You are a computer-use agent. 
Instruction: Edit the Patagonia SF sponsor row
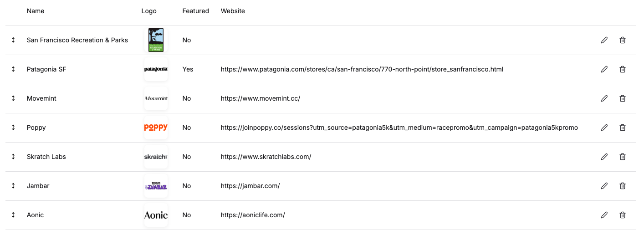pos(604,69)
